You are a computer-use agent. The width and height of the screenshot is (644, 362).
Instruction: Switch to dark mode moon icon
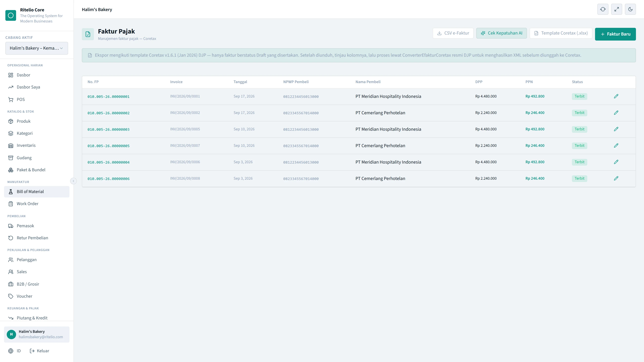[630, 9]
